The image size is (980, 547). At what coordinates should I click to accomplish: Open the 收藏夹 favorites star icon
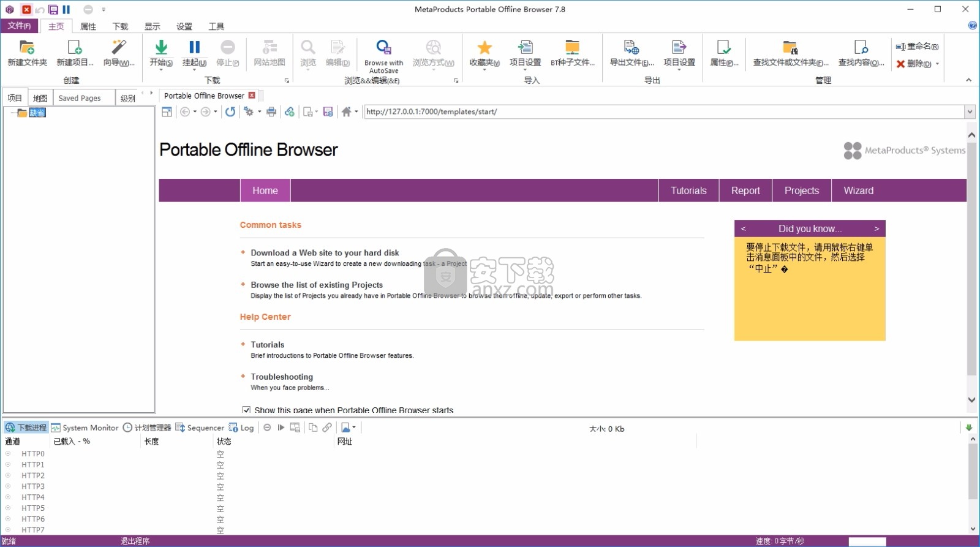click(484, 48)
